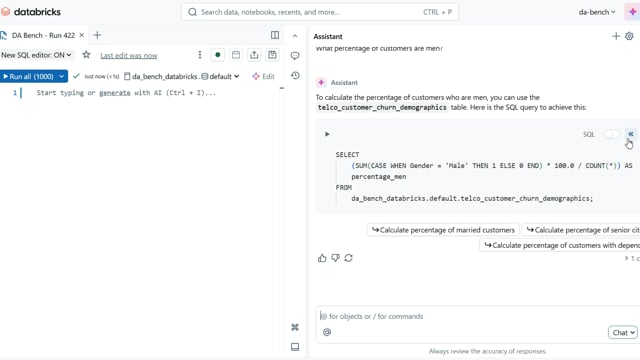
Task: Open the Chat mode dropdown
Action: (x=622, y=333)
